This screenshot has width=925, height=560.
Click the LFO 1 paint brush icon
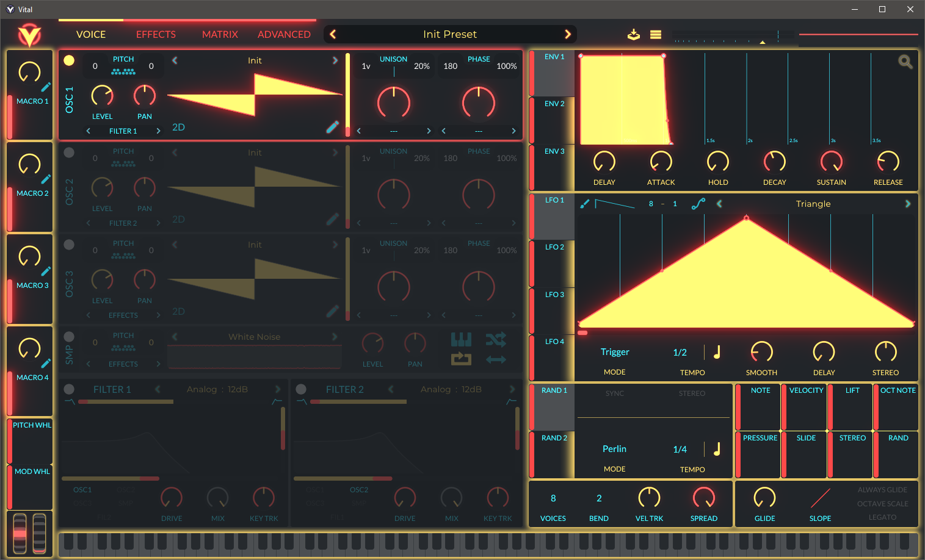pos(584,204)
